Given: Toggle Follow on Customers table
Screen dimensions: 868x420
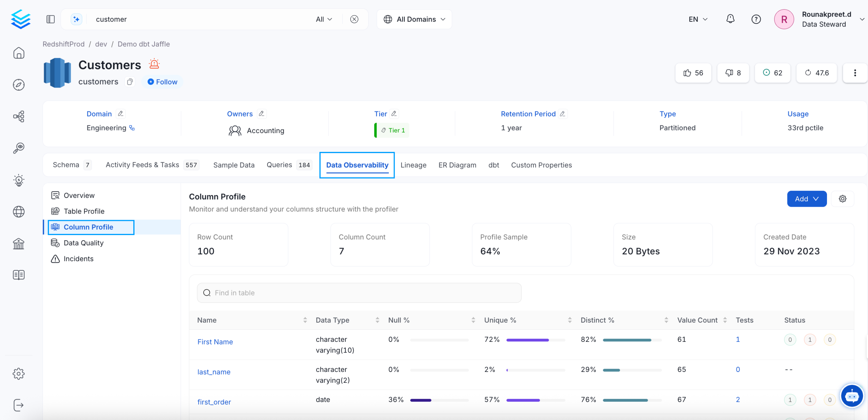Looking at the screenshot, I should [x=163, y=82].
